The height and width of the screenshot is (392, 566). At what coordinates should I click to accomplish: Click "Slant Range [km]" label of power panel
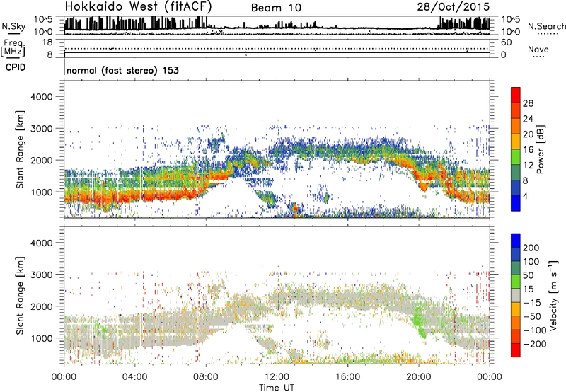pyautogui.click(x=20, y=149)
